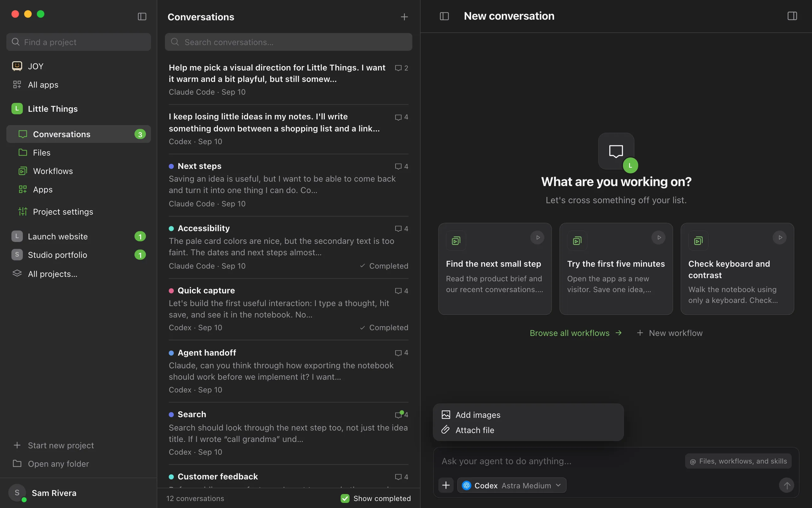
Task: Open the right side panel icon
Action: (x=792, y=16)
